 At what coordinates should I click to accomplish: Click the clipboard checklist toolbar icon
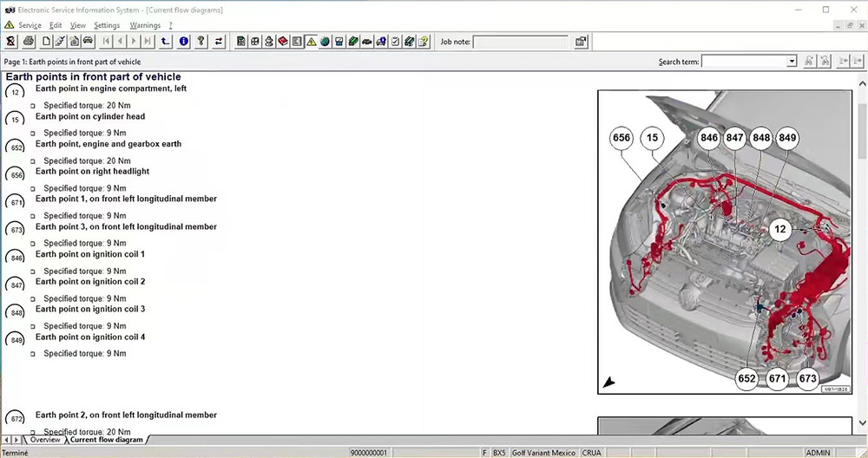(x=395, y=42)
